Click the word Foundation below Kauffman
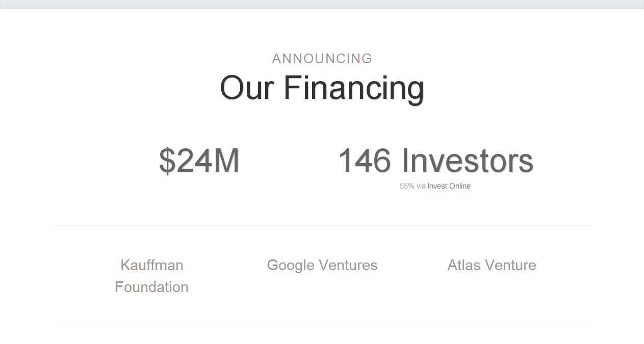Image resolution: width=644 pixels, height=344 pixels. [151, 287]
